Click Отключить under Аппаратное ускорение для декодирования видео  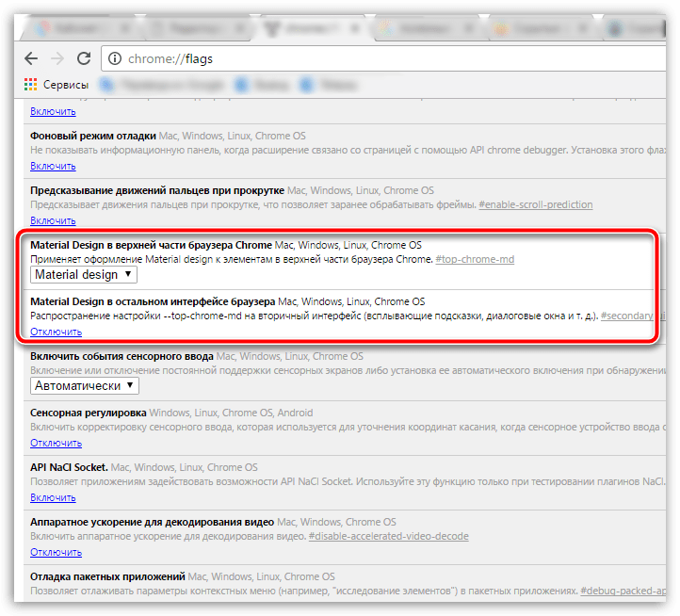coord(56,552)
